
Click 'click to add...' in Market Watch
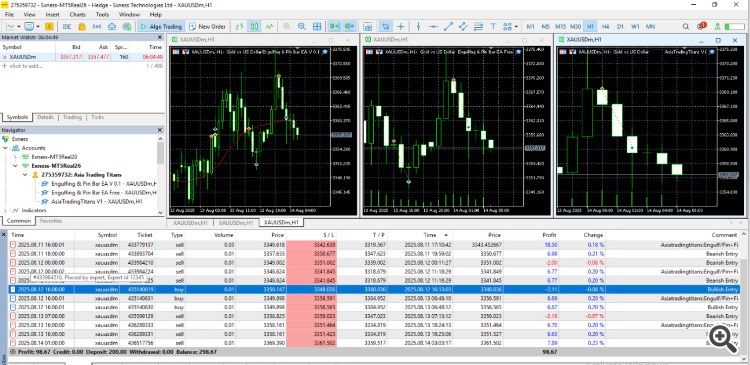(23, 66)
